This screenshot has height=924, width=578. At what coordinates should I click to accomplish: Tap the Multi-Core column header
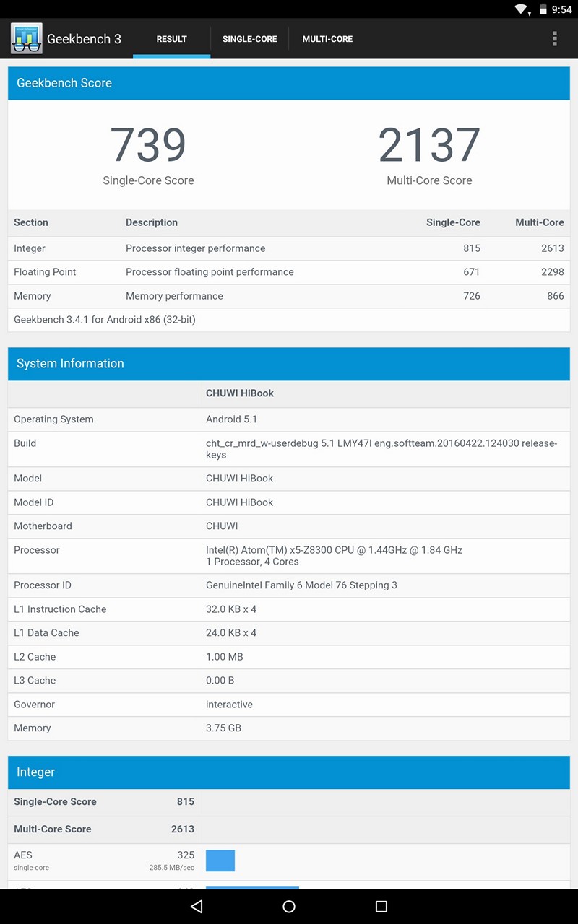[540, 222]
